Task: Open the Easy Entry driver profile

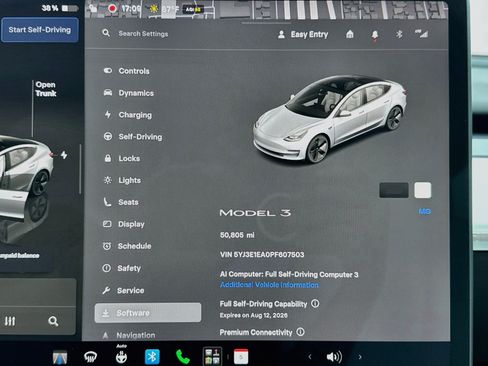Action: pyautogui.click(x=303, y=34)
